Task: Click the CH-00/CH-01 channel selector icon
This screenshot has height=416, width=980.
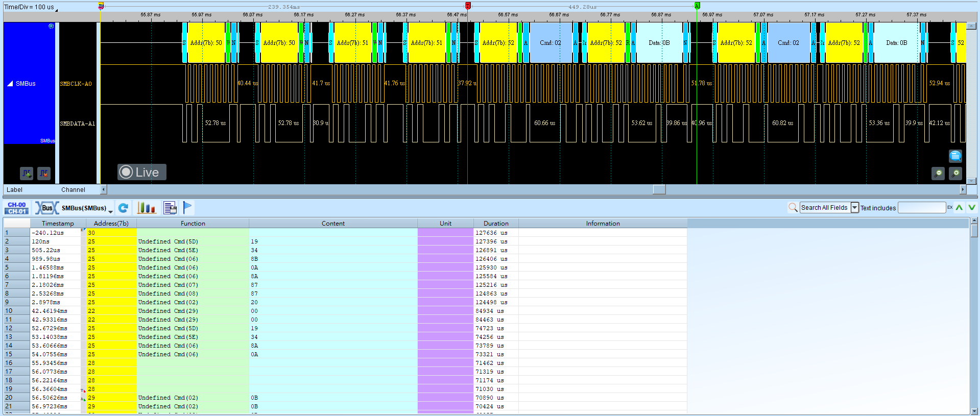Action: coord(17,208)
